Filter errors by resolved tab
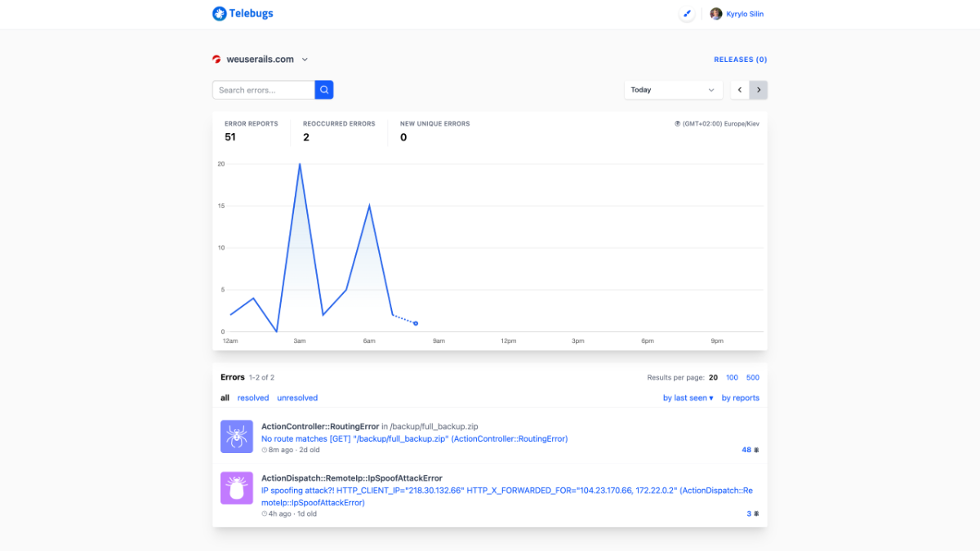980x551 pixels. coord(253,398)
